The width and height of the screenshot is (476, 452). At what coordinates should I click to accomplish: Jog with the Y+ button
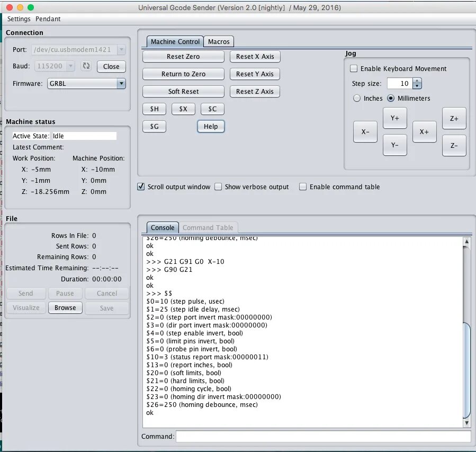[x=394, y=118]
